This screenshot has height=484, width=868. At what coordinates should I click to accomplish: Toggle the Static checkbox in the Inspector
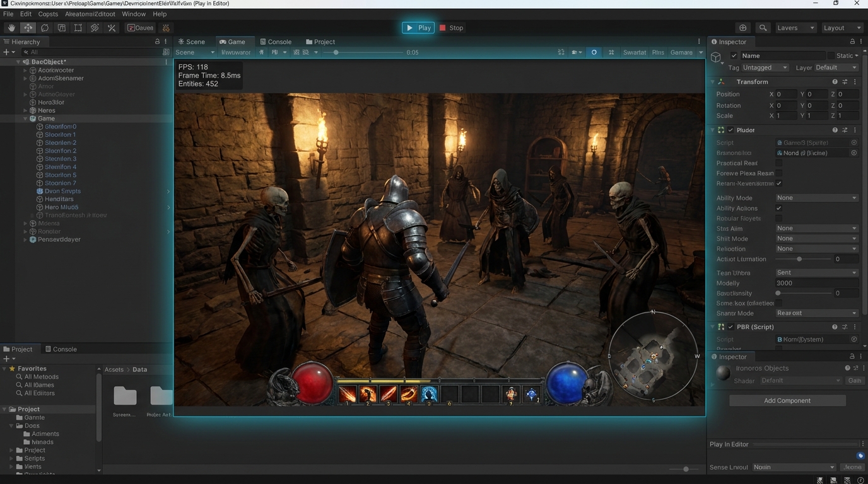[x=831, y=55]
